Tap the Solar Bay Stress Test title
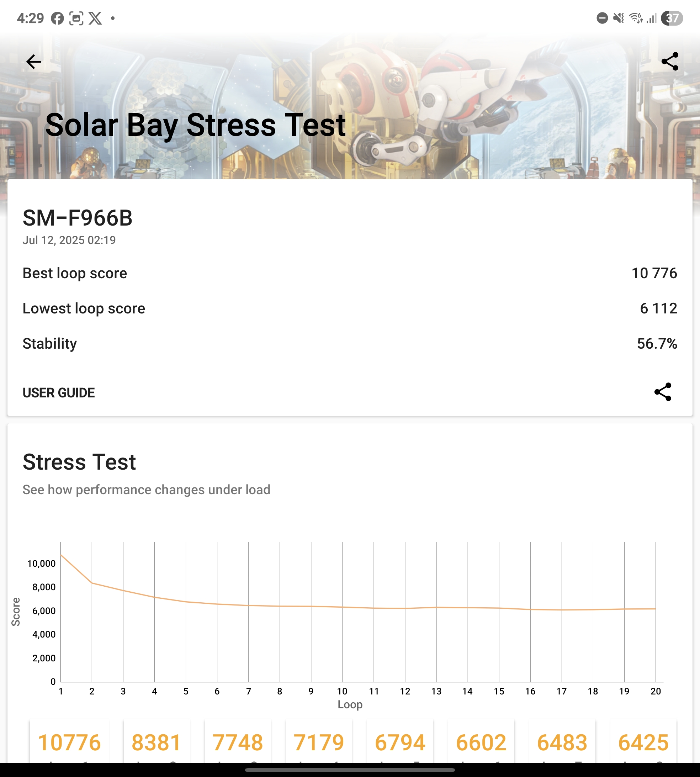 pos(195,125)
